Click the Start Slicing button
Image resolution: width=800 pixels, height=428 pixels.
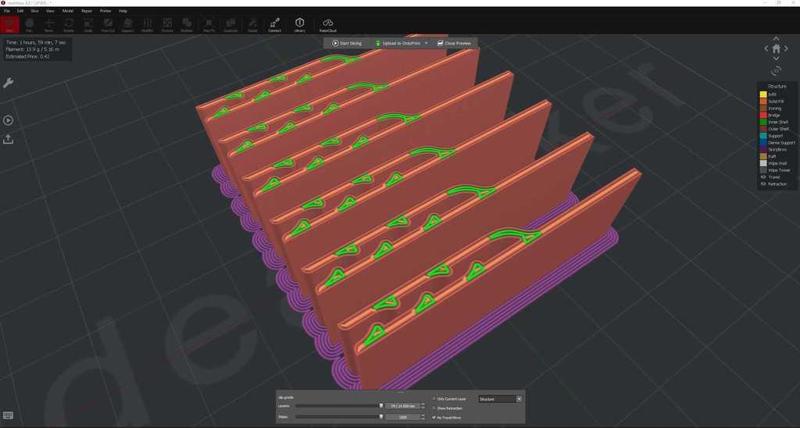(347, 43)
